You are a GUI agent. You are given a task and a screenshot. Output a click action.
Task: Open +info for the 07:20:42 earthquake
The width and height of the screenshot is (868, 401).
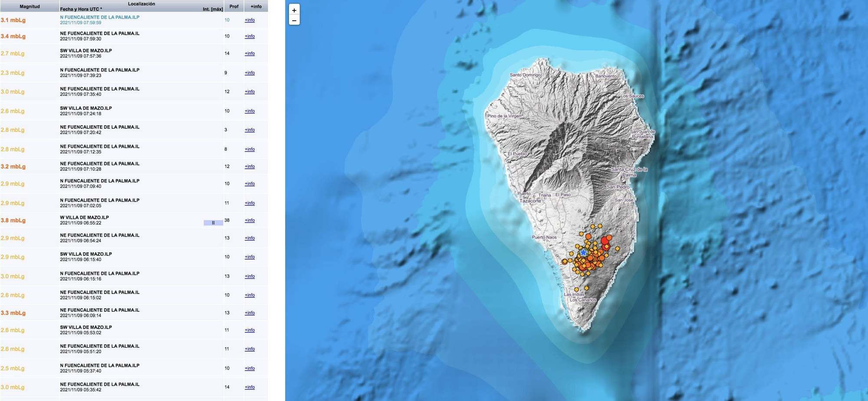click(x=250, y=130)
